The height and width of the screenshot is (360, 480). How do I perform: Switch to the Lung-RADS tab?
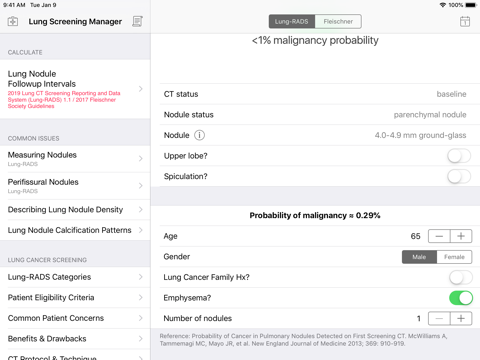click(x=292, y=21)
